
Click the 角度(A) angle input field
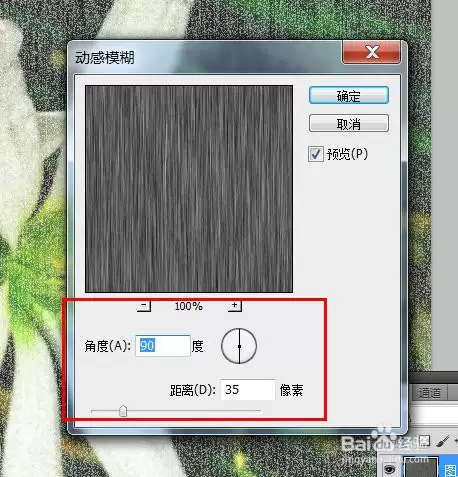click(x=163, y=346)
